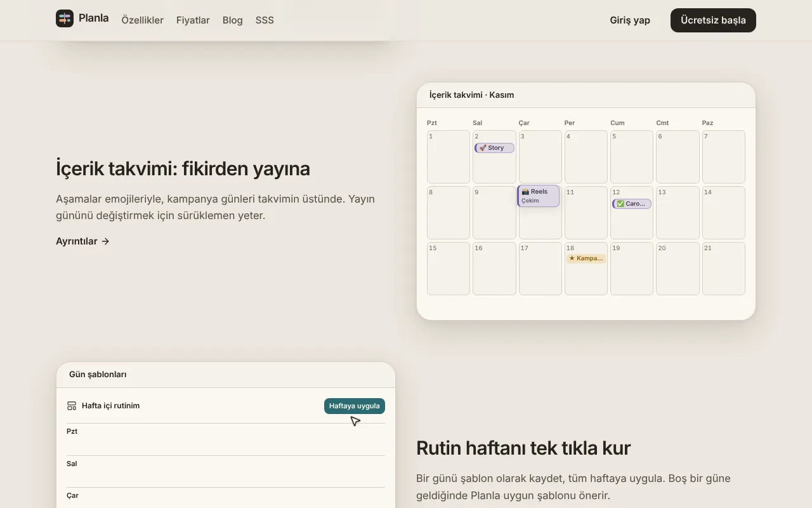812x508 pixels.
Task: Click the İçerik takvimi · Kasım header
Action: pos(472,95)
